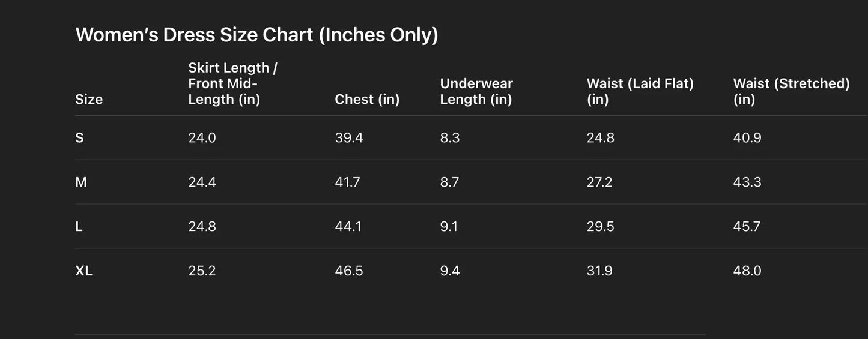Viewport: 868px width, 339px height.
Task: Select the L size row label
Action: (x=79, y=226)
